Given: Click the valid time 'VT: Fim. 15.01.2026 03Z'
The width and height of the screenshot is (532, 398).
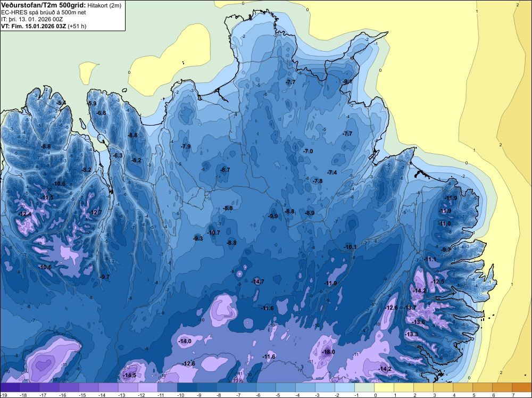Looking at the screenshot, I should click(x=34, y=26).
